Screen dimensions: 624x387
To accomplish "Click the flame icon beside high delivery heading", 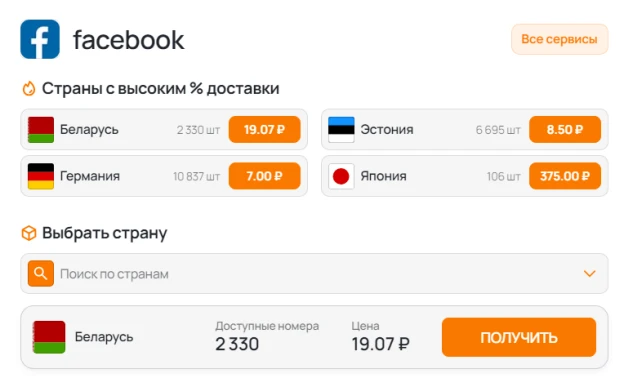I will point(29,88).
